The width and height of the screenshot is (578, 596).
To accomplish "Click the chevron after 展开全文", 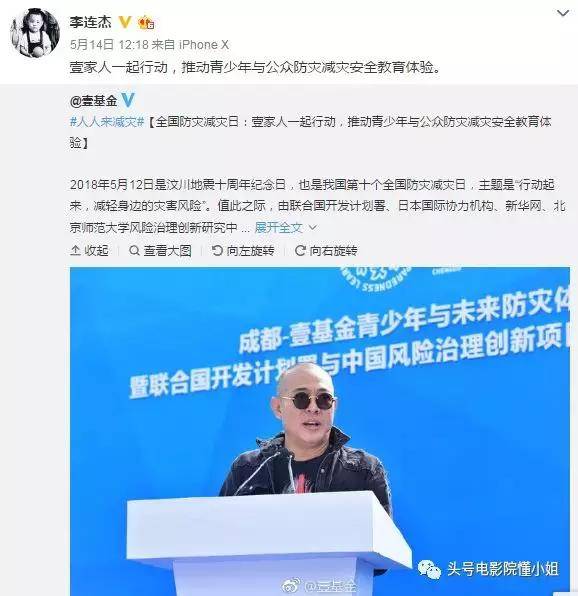I will click(312, 228).
